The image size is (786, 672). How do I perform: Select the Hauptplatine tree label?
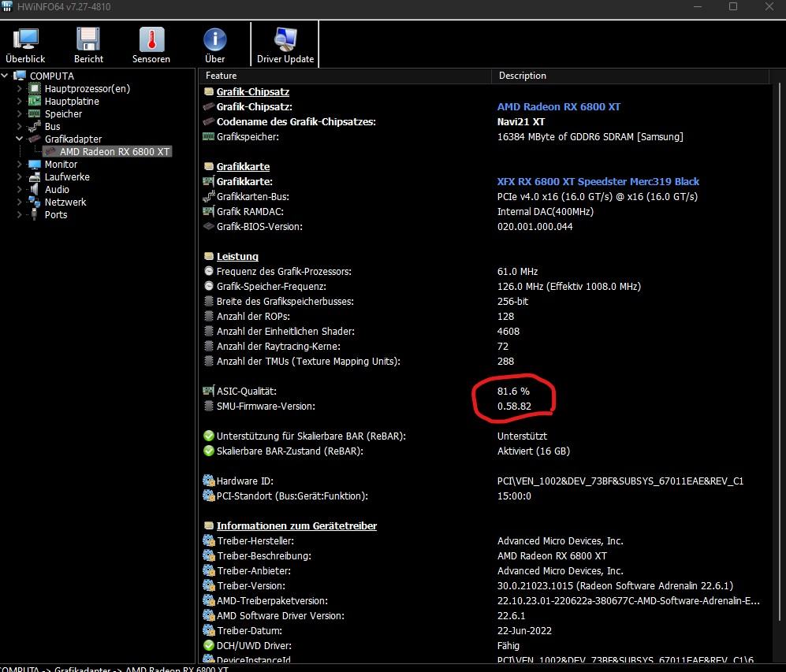[72, 101]
